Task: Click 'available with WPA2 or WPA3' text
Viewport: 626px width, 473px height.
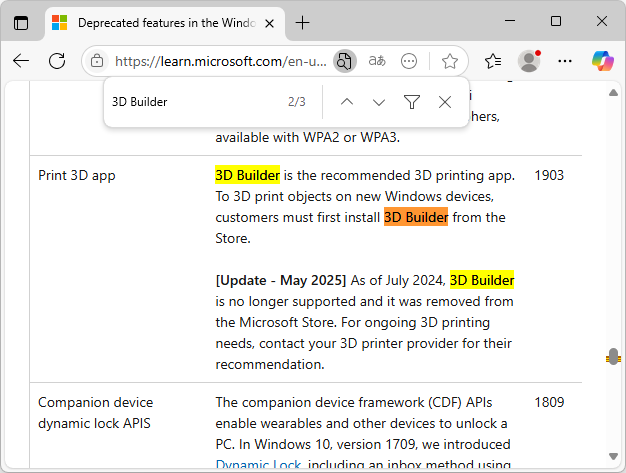Action: (x=307, y=137)
